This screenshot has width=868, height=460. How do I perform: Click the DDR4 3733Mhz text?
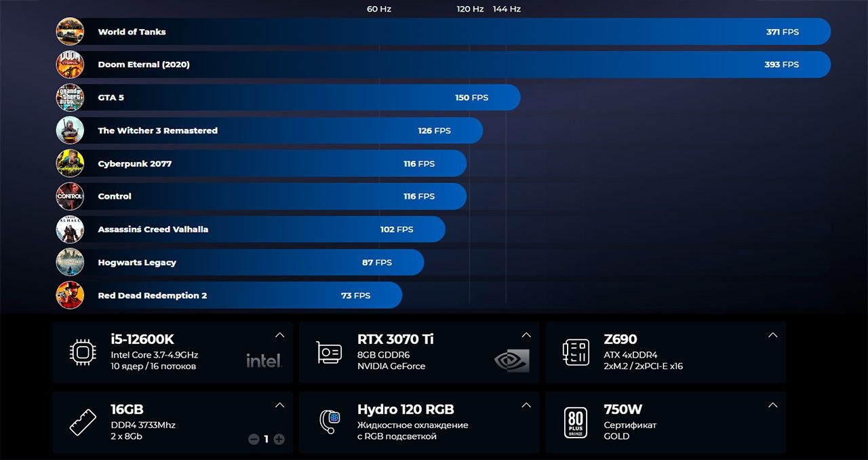[x=143, y=425]
